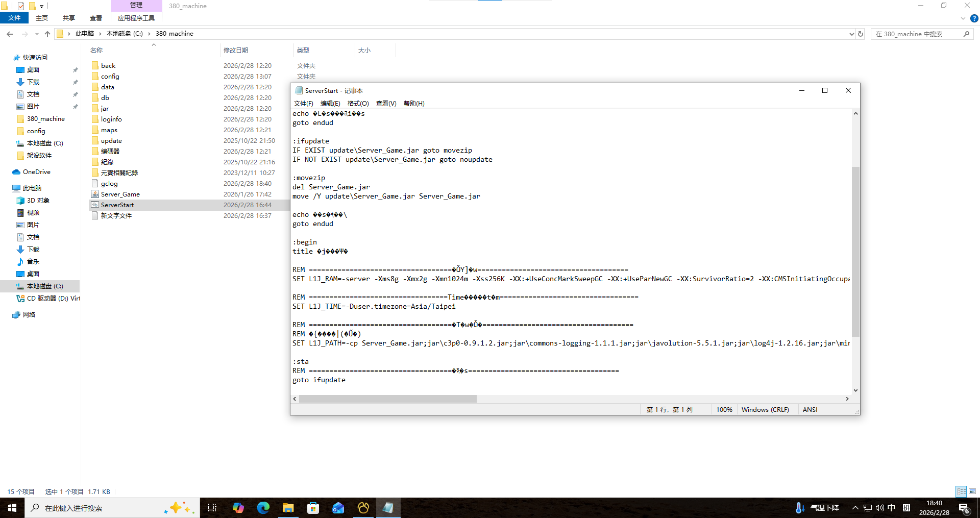Open Notepad 查看(V) menu
The width and height of the screenshot is (980, 518).
[x=386, y=103]
